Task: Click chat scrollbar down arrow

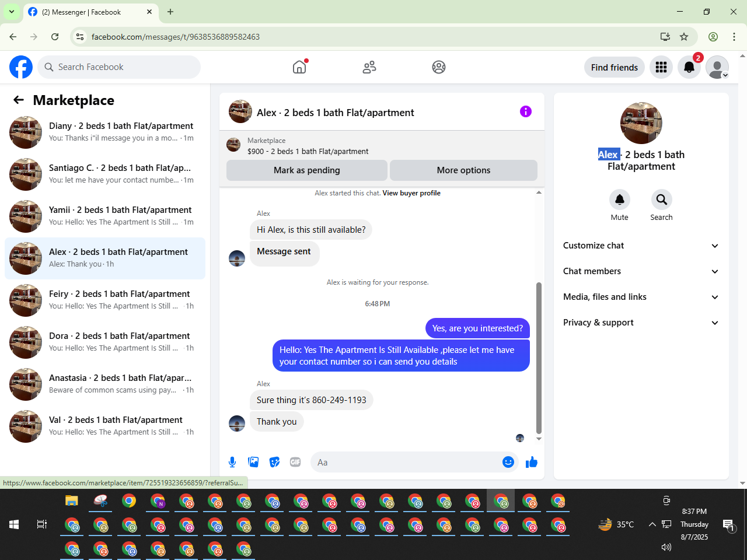Action: 539,439
